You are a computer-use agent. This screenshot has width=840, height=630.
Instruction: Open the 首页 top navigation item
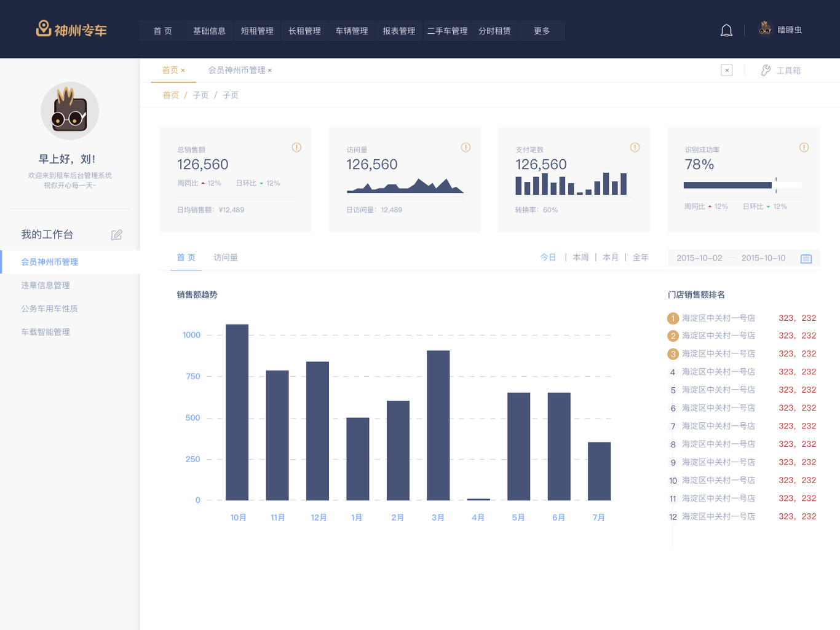162,31
